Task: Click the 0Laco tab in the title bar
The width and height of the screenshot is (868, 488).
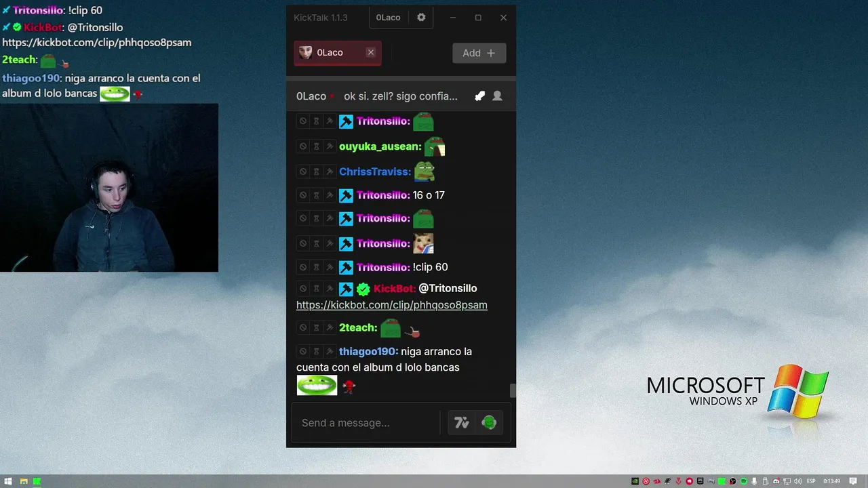Action: (388, 18)
